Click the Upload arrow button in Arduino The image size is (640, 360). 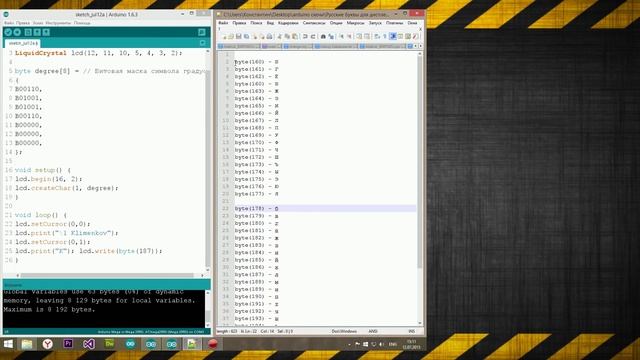point(17,32)
